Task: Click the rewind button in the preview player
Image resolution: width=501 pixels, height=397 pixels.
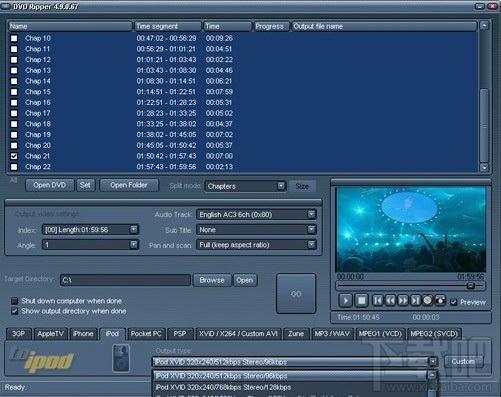Action: 390,300
